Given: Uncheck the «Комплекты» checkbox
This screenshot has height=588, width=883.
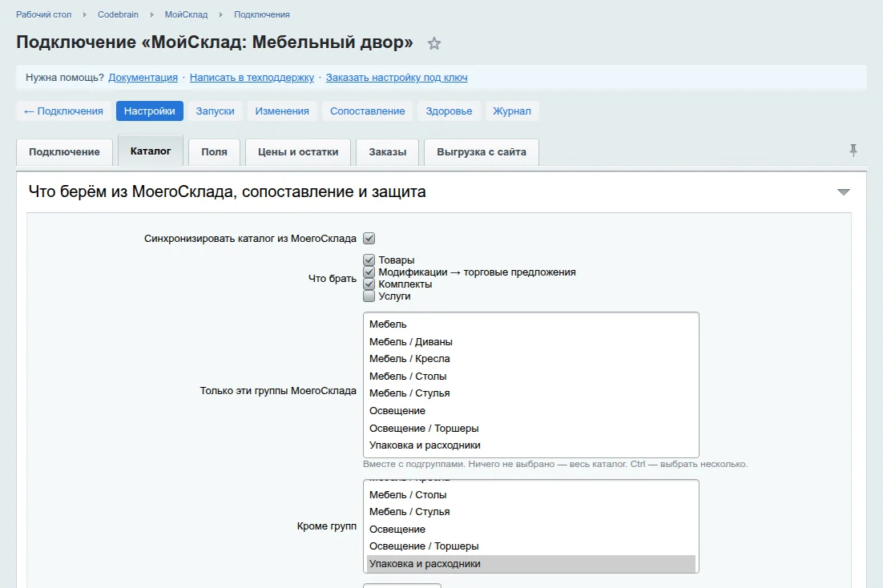Looking at the screenshot, I should point(369,284).
